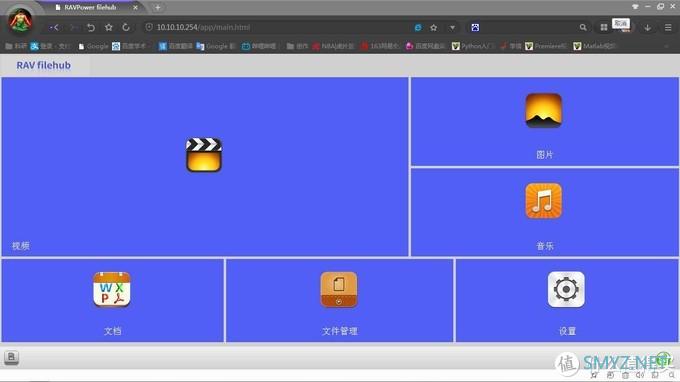Click the user avatar in browser corner
Viewport: 680px width, 382px height.
coord(20,20)
